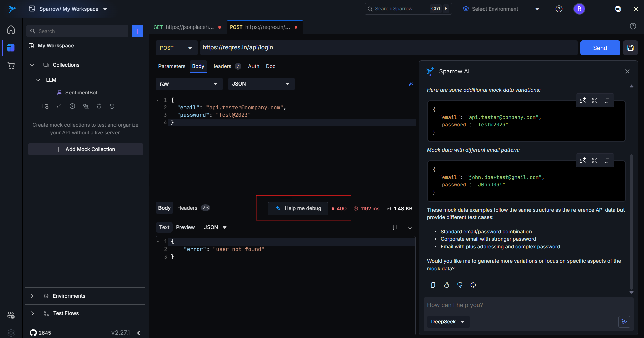The width and height of the screenshot is (644, 338).
Task: Collapse the sidebar with double chevron
Action: [x=138, y=333]
